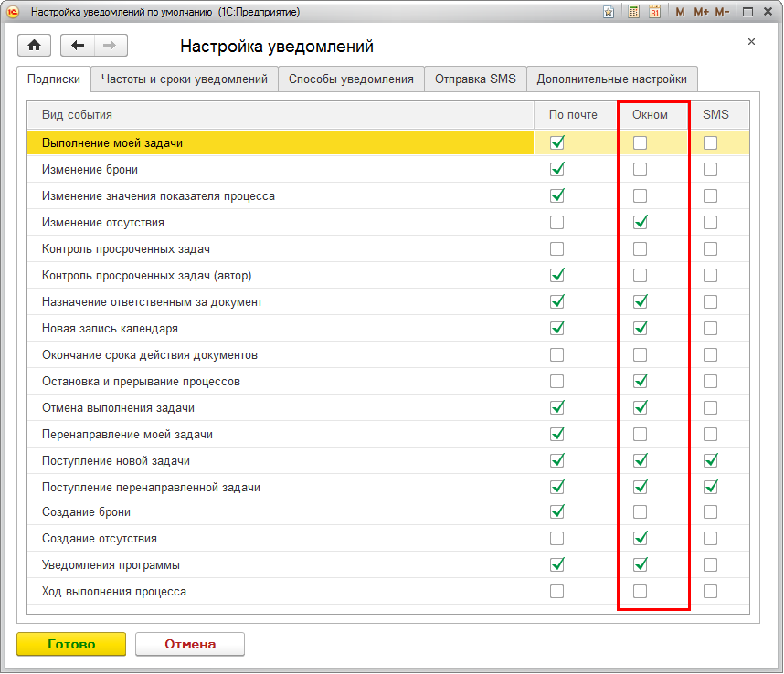Click the Вид события column header
This screenshot has width=784, height=674.
(281, 115)
